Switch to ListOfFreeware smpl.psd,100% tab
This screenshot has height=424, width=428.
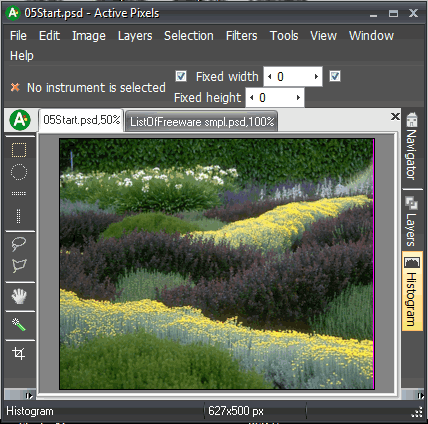(202, 122)
